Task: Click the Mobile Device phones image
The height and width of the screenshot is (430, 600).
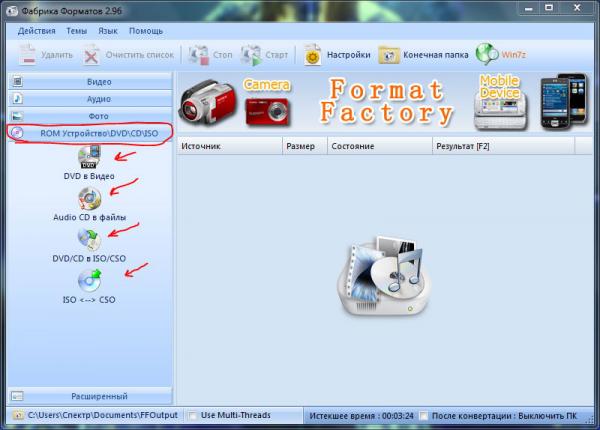Action: click(563, 101)
